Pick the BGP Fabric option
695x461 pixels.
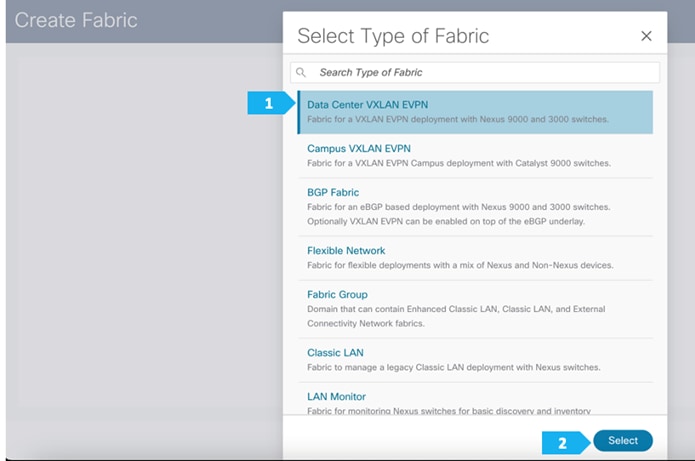[x=475, y=207]
